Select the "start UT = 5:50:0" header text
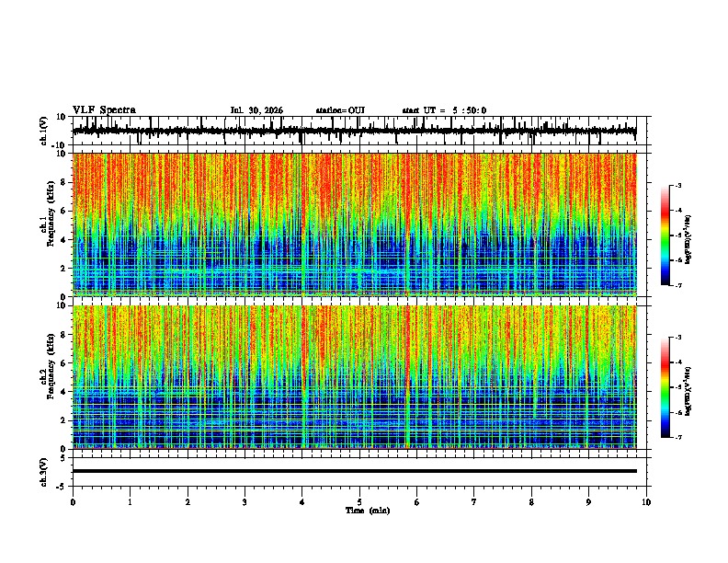The width and height of the screenshot is (728, 563). [444, 110]
